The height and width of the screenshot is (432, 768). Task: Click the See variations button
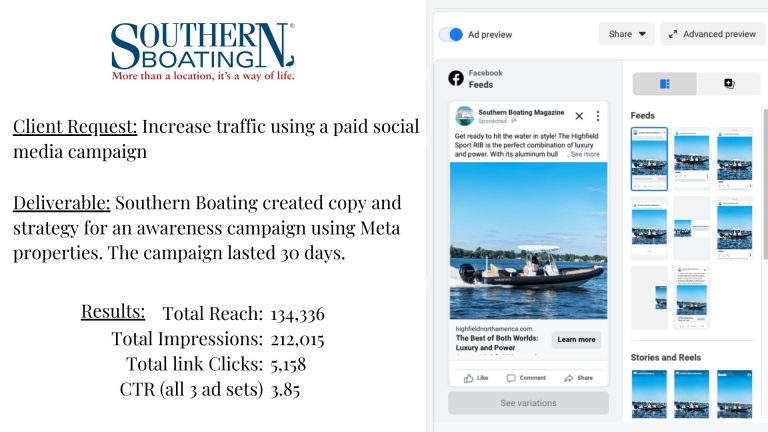coord(528,403)
